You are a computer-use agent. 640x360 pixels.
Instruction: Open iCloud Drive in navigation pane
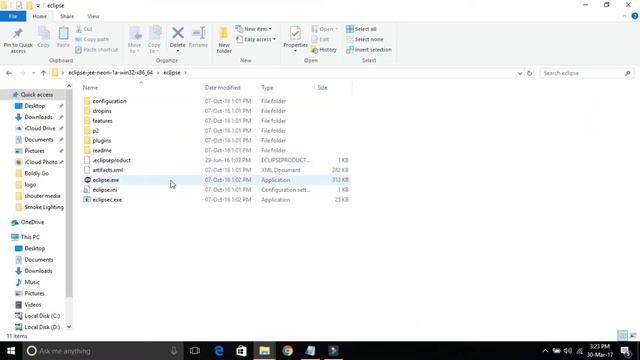[x=40, y=128]
